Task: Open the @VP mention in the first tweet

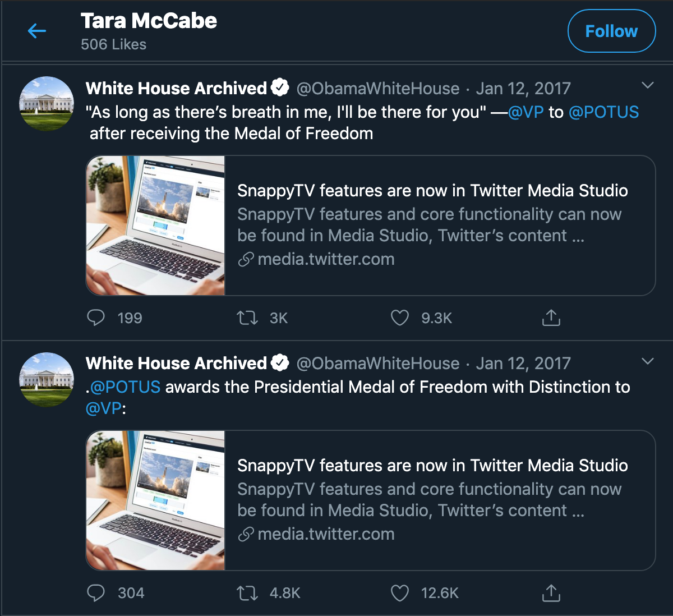Action: tap(526, 112)
